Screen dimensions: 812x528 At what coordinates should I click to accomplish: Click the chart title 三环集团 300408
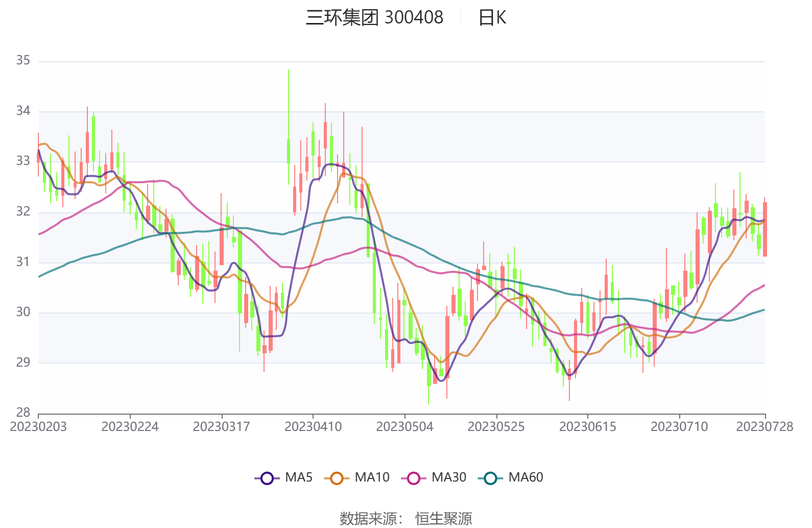(x=374, y=17)
